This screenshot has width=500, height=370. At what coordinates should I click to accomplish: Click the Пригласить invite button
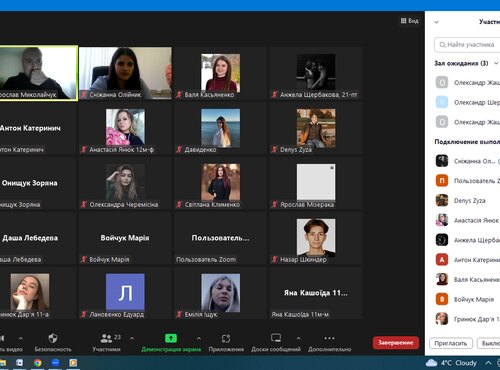click(x=450, y=343)
